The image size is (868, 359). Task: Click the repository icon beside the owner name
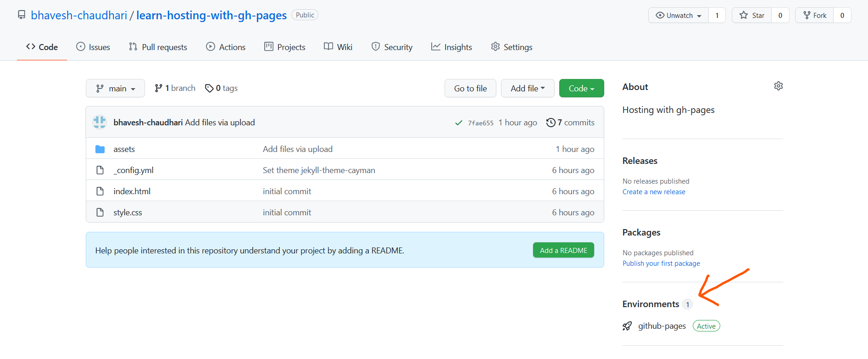click(22, 15)
